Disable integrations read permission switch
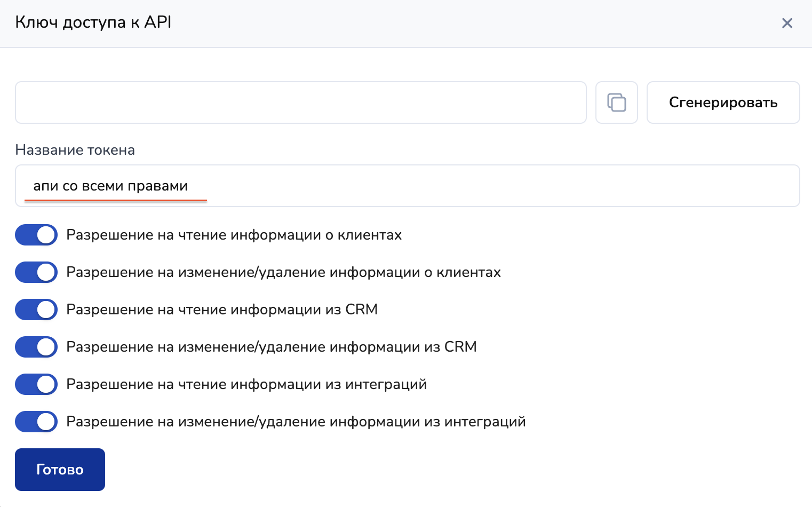 (36, 384)
